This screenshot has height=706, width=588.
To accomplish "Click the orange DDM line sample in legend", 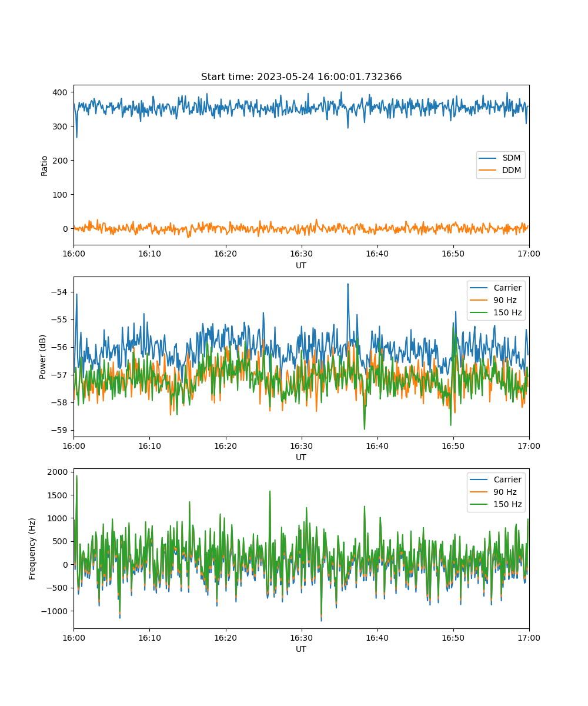I will [x=488, y=171].
